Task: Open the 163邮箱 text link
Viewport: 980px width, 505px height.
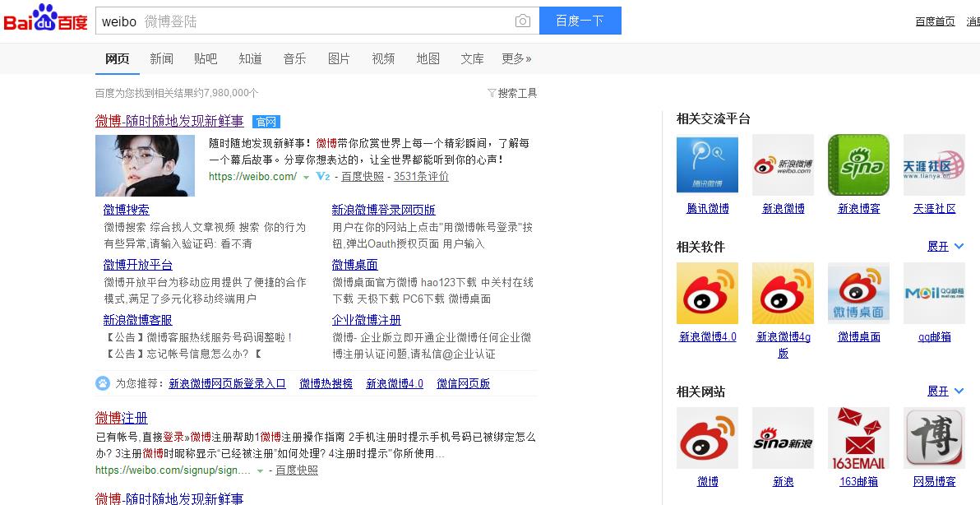Action: coord(859,482)
